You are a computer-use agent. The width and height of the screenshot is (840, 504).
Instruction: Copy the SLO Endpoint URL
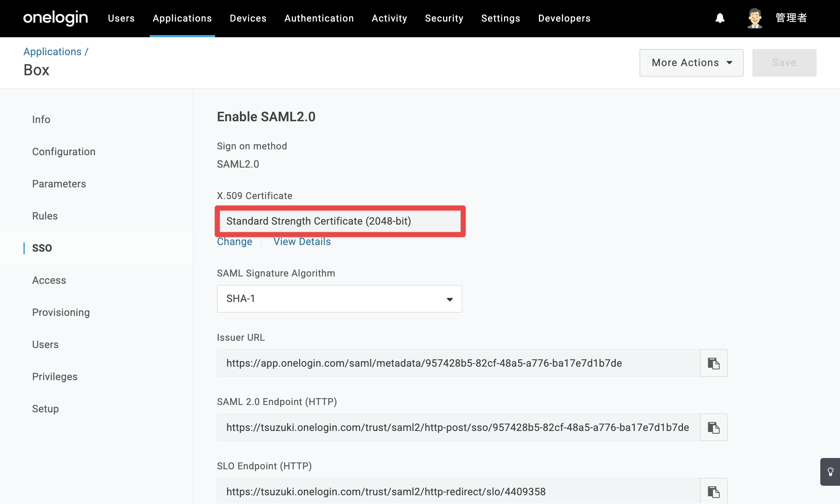pos(714,491)
